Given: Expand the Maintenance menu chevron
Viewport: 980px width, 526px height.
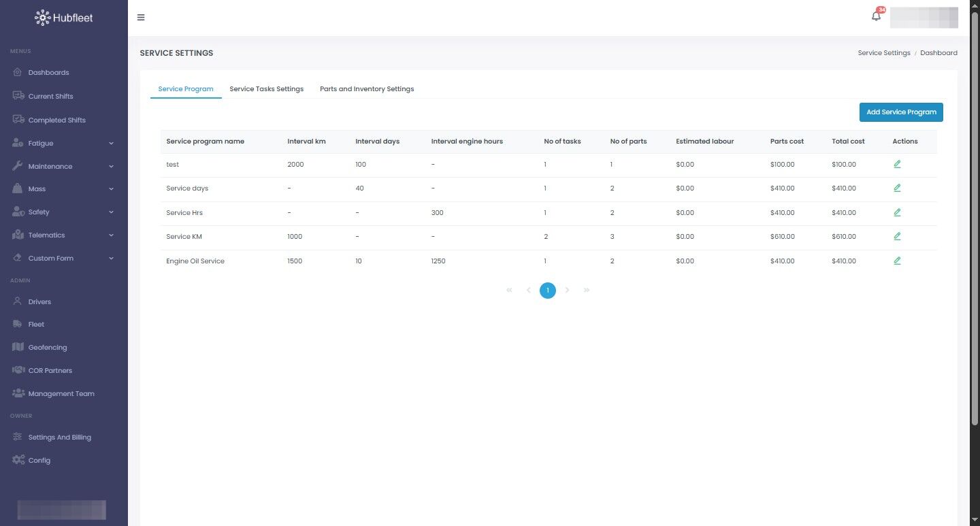Looking at the screenshot, I should coord(111,167).
